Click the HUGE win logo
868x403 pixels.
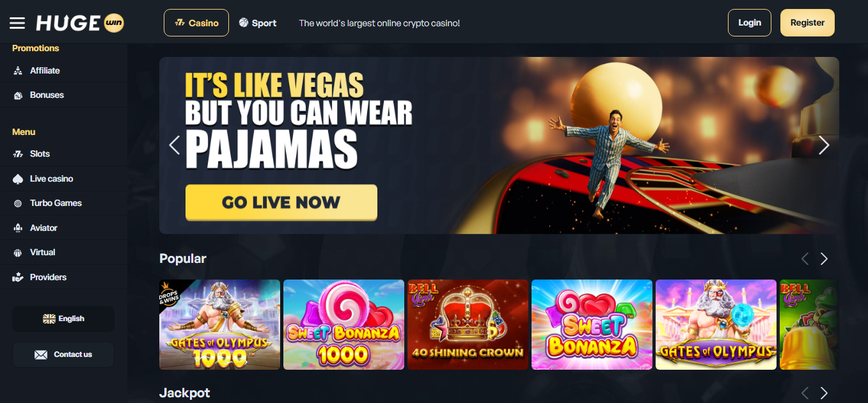pos(80,23)
